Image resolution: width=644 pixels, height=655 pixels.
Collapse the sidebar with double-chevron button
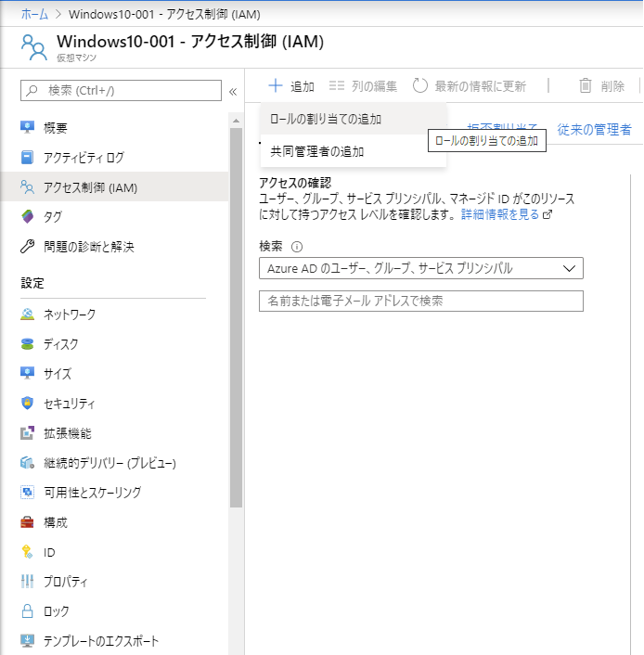click(x=233, y=92)
